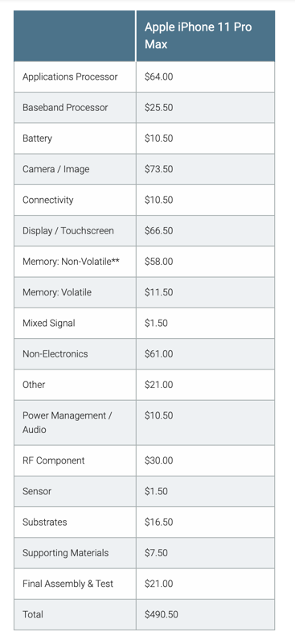Select the Applications Processor row label
This screenshot has height=644, width=295.
coord(70,76)
